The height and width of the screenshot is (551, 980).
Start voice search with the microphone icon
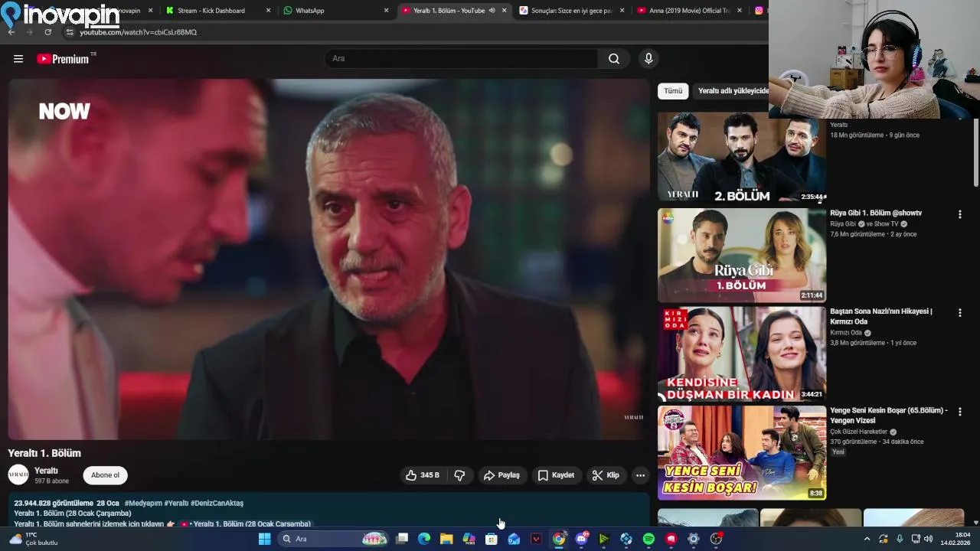648,59
